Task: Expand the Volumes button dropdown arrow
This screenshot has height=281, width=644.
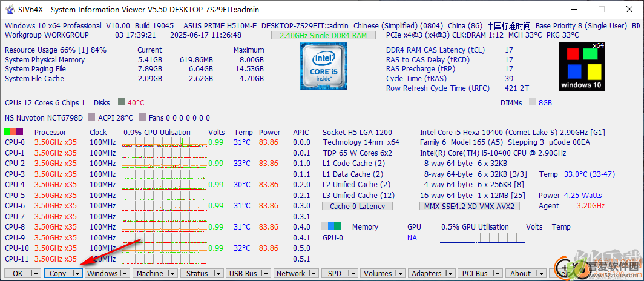Action: (x=400, y=273)
